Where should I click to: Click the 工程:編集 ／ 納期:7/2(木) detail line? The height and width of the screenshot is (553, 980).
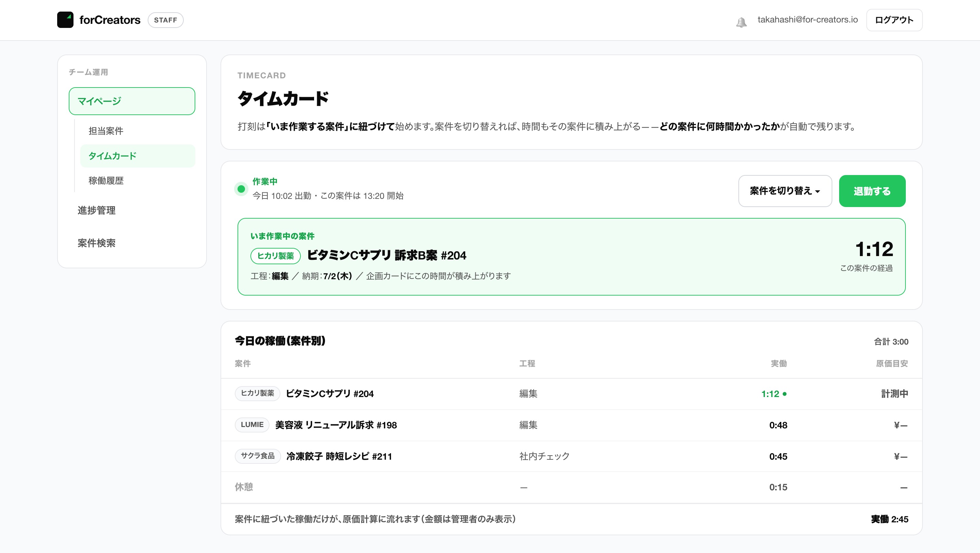pyautogui.click(x=380, y=275)
